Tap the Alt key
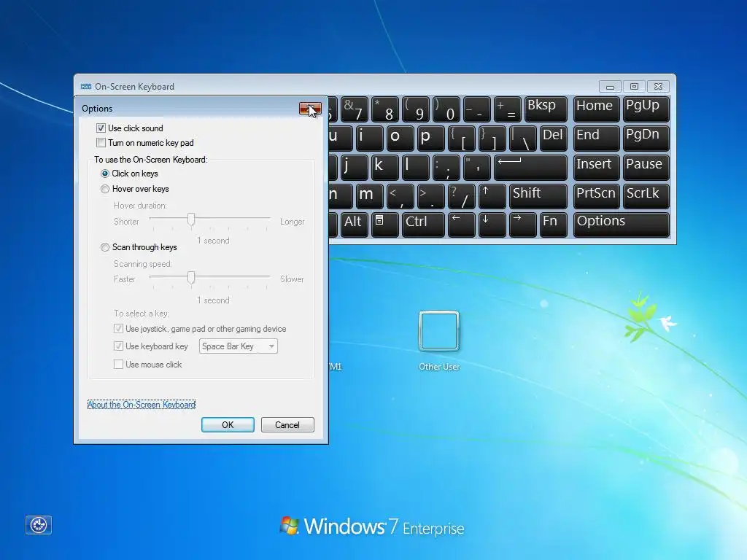Image resolution: width=747 pixels, height=560 pixels. tap(354, 225)
